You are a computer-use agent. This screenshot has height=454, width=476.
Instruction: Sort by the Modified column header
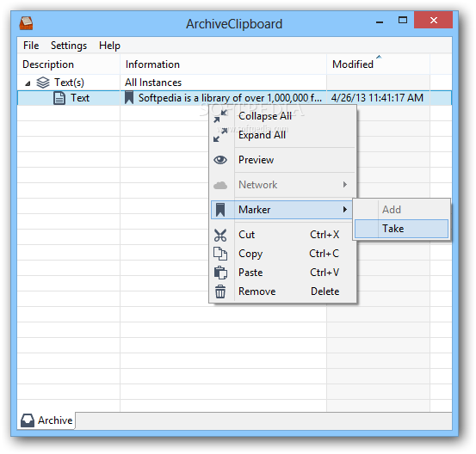pyautogui.click(x=378, y=64)
